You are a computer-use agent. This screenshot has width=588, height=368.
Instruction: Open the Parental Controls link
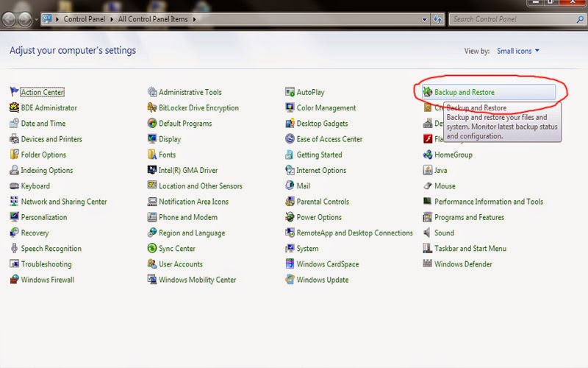tap(323, 201)
